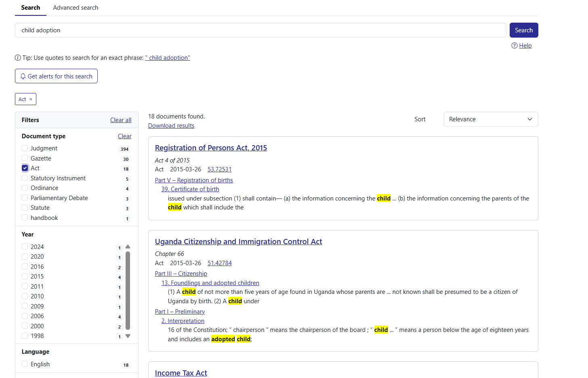Click the info icon beside the tip
The image size is (588, 378).
(18, 58)
